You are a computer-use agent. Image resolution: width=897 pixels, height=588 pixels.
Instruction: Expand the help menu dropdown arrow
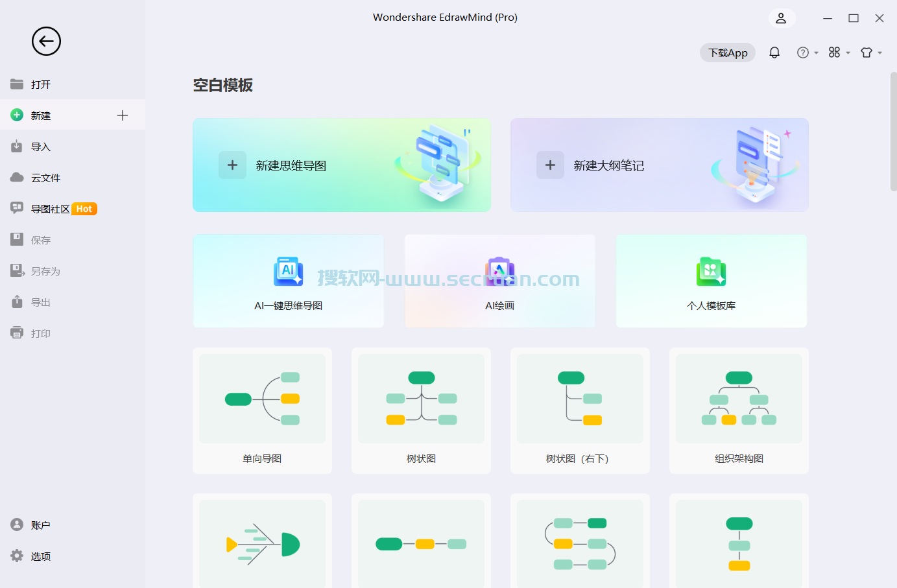pos(817,53)
